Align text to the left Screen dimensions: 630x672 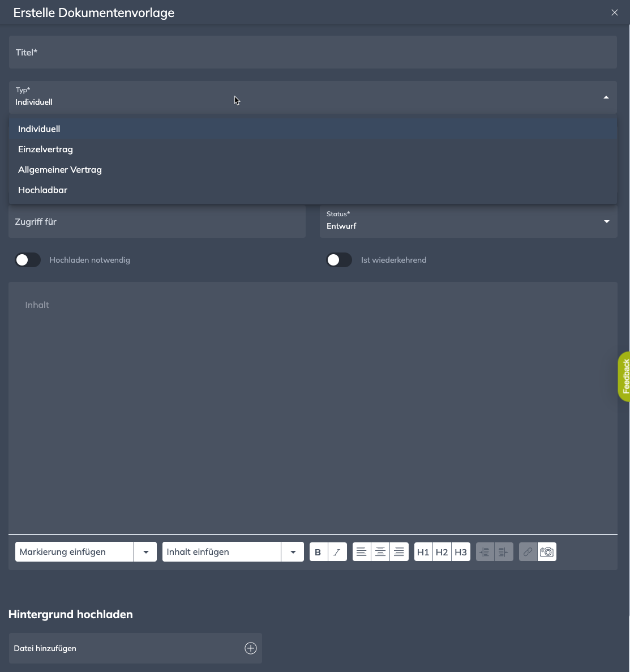362,552
